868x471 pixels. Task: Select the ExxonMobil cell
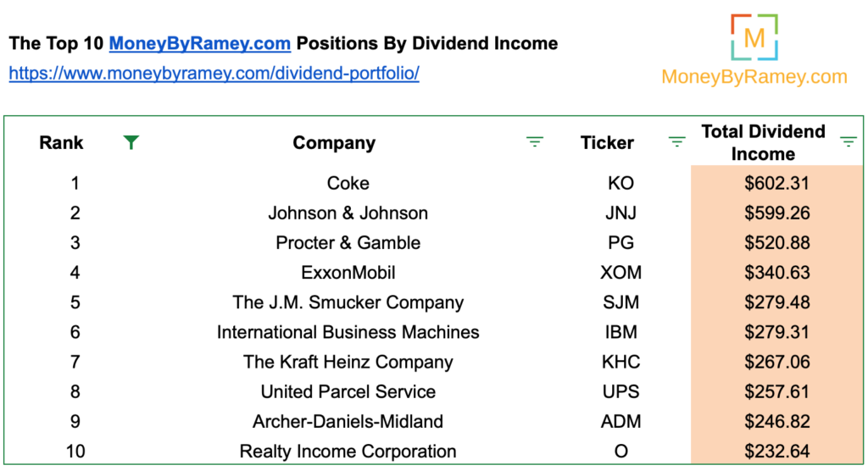pyautogui.click(x=348, y=272)
